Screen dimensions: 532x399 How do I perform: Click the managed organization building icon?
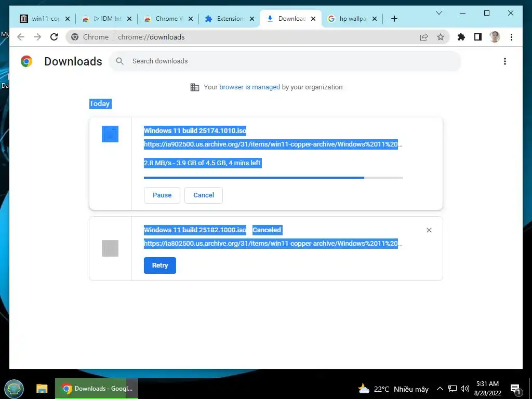tap(194, 87)
